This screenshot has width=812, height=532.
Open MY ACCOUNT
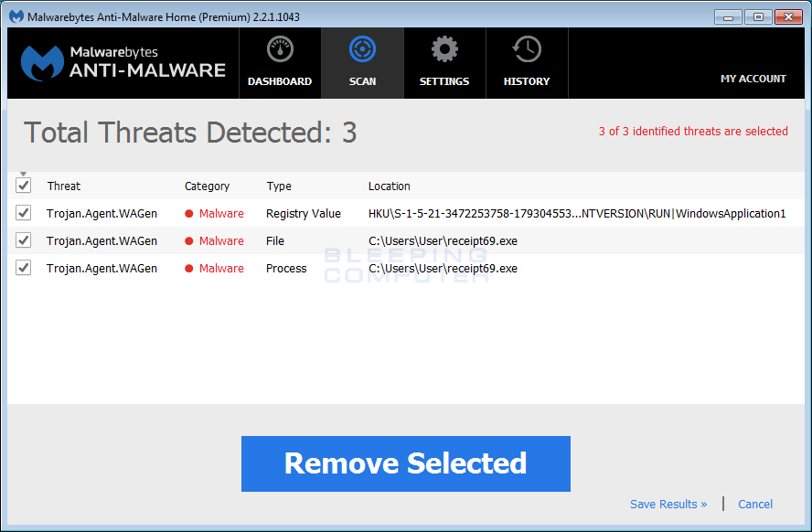753,79
